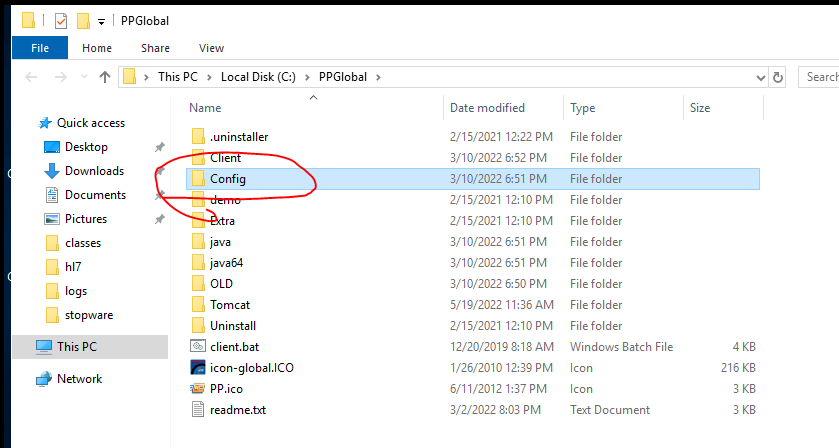Select the hl7 folder in navigation pane
The image size is (839, 448).
[73, 267]
